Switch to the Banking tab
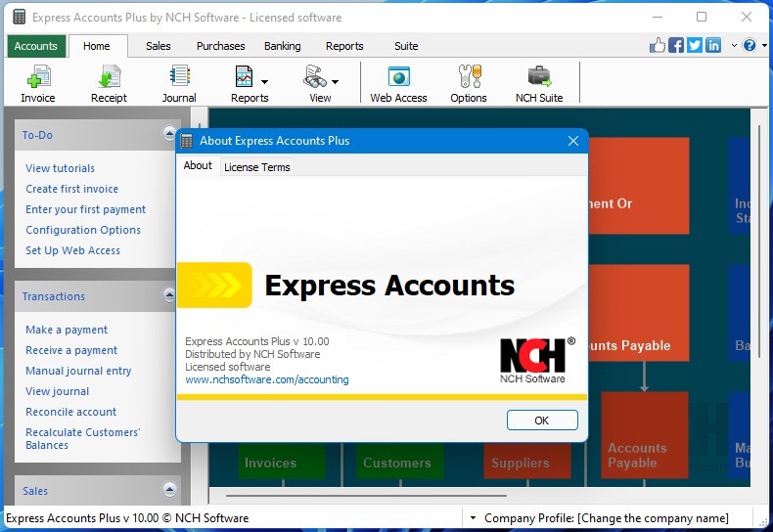Viewport: 773px width, 532px height. pyautogui.click(x=283, y=46)
